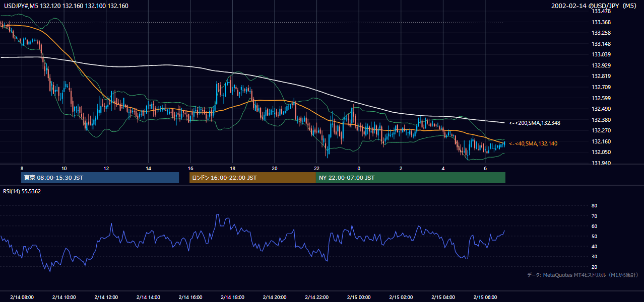Click the 2/14 10:00 date label

[x=64, y=297]
